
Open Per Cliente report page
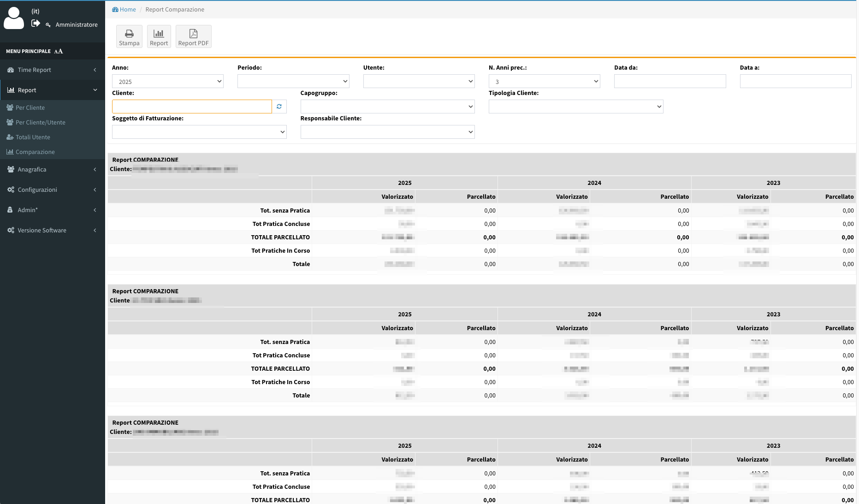click(30, 108)
